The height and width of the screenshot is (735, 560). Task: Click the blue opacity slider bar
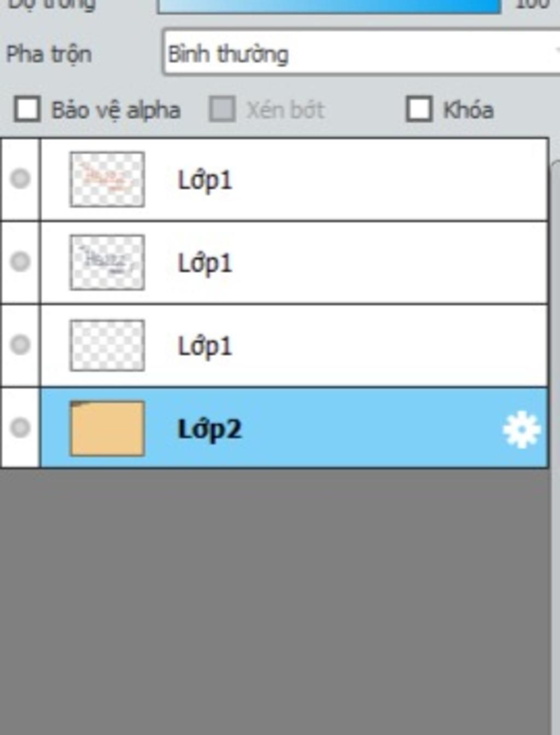click(329, 5)
